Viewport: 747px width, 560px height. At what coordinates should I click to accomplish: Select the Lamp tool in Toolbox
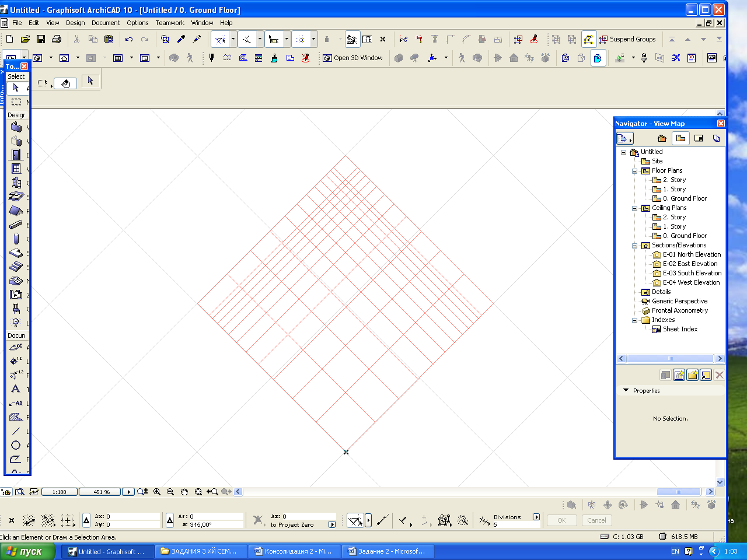tap(16, 323)
